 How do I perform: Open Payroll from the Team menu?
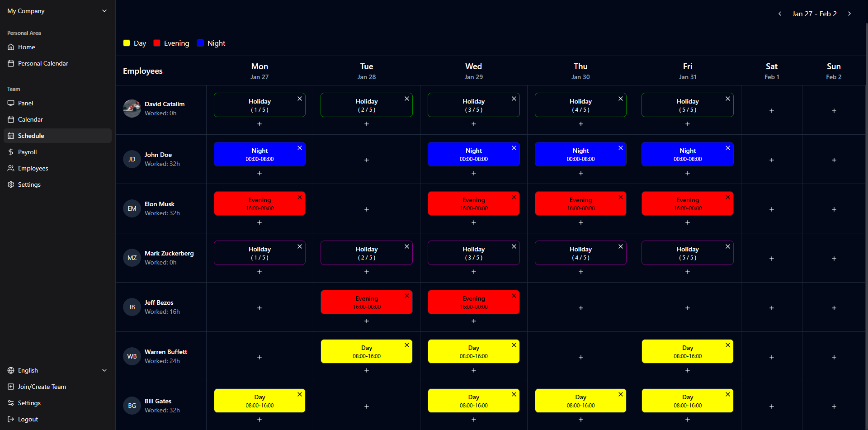point(28,152)
